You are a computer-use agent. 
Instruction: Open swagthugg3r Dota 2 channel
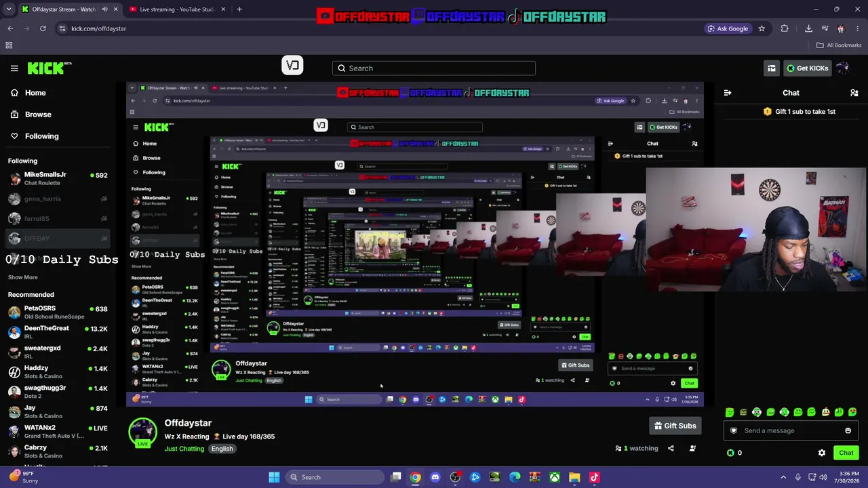[x=58, y=392]
